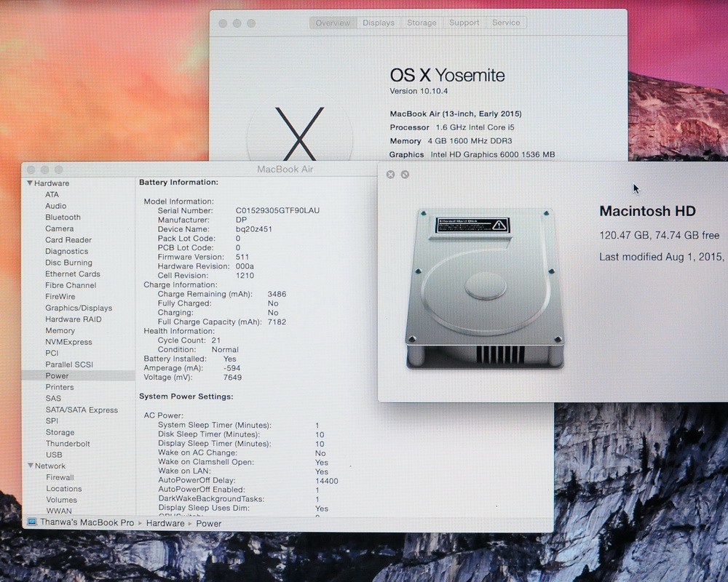Select Parallel SCSI in the sidebar
Image resolution: width=728 pixels, height=582 pixels.
tap(69, 364)
